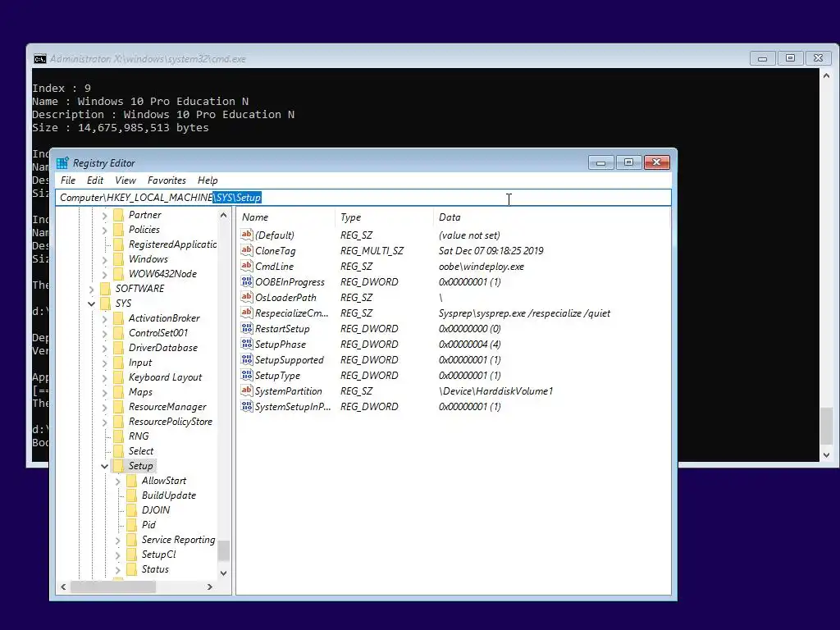The height and width of the screenshot is (630, 840).
Task: Select the OsLoaderPath value icon
Action: click(x=246, y=297)
